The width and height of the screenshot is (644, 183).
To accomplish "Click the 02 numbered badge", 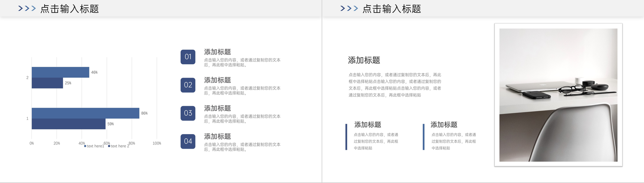I will (188, 85).
